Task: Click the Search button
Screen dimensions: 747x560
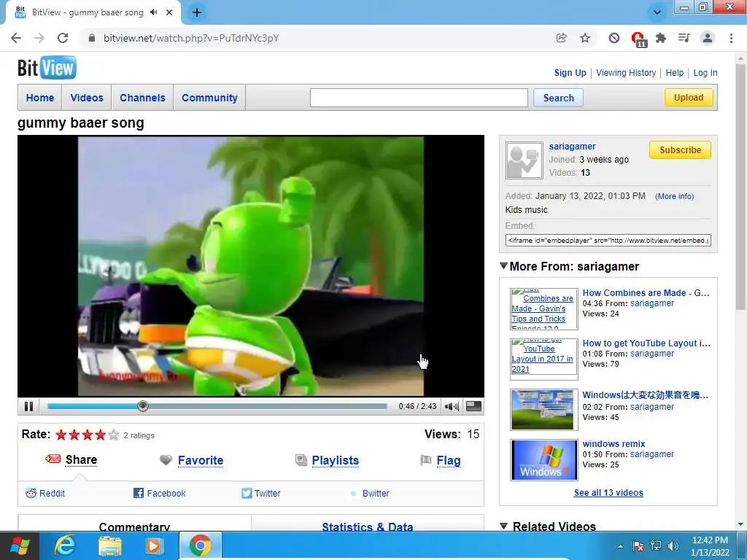Action: click(x=558, y=98)
